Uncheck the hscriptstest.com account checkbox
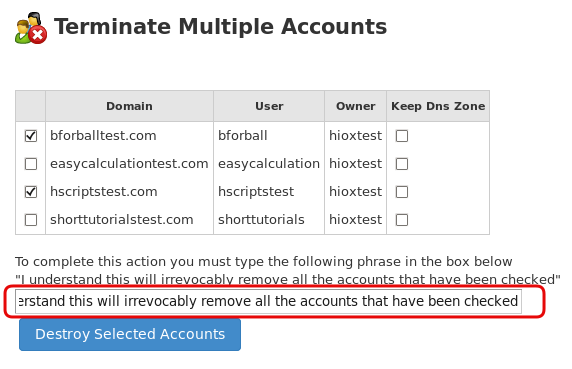 [31, 192]
